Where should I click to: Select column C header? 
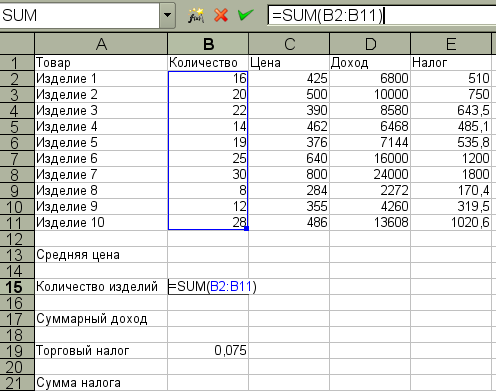click(x=289, y=44)
